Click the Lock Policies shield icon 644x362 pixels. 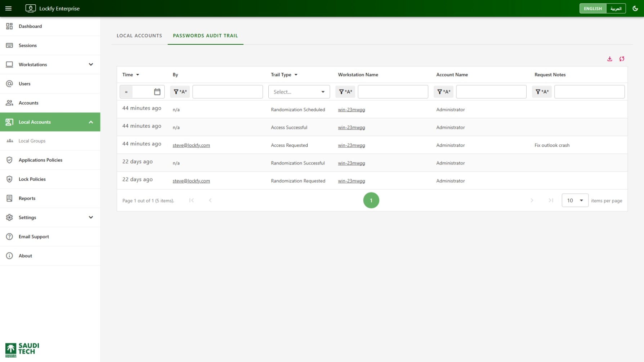(9, 179)
